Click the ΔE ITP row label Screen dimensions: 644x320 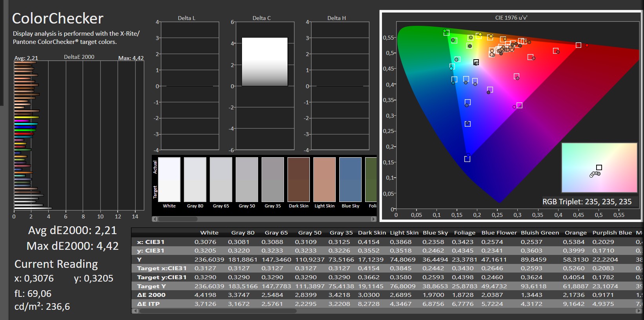click(149, 304)
